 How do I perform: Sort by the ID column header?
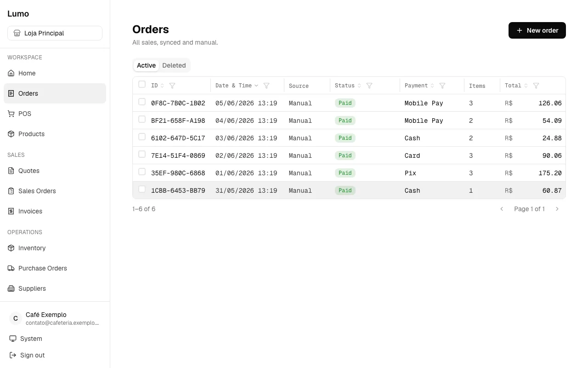point(157,86)
